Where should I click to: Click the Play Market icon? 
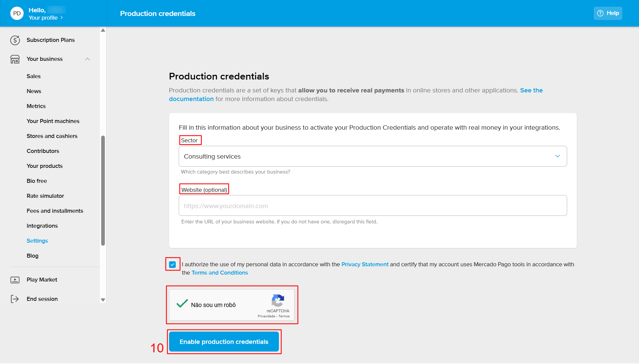pyautogui.click(x=15, y=280)
